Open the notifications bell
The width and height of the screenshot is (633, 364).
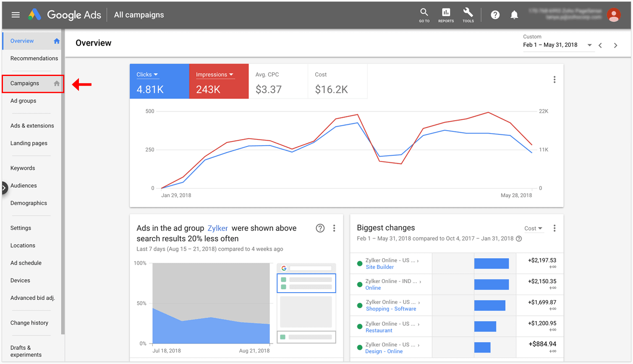[514, 15]
